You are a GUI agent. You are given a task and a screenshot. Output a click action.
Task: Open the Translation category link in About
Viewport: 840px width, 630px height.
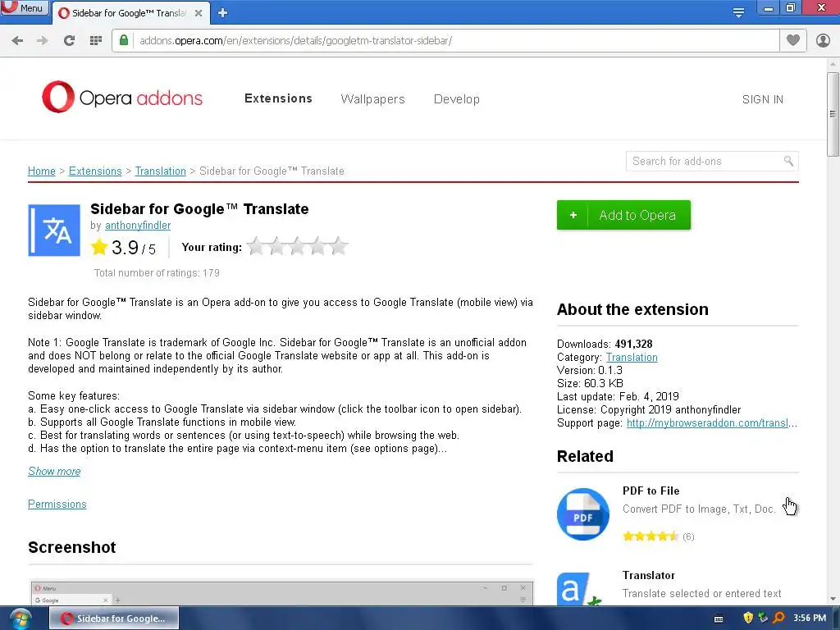point(632,358)
